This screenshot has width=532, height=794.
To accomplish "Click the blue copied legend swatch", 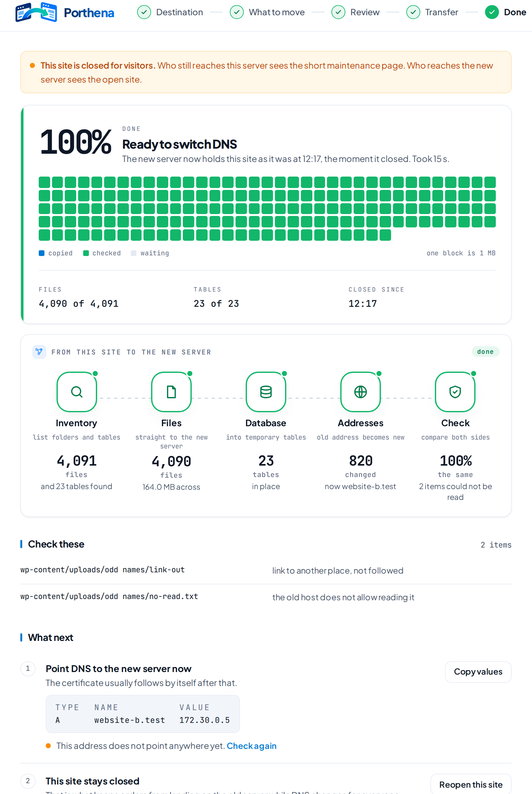I will tap(42, 253).
